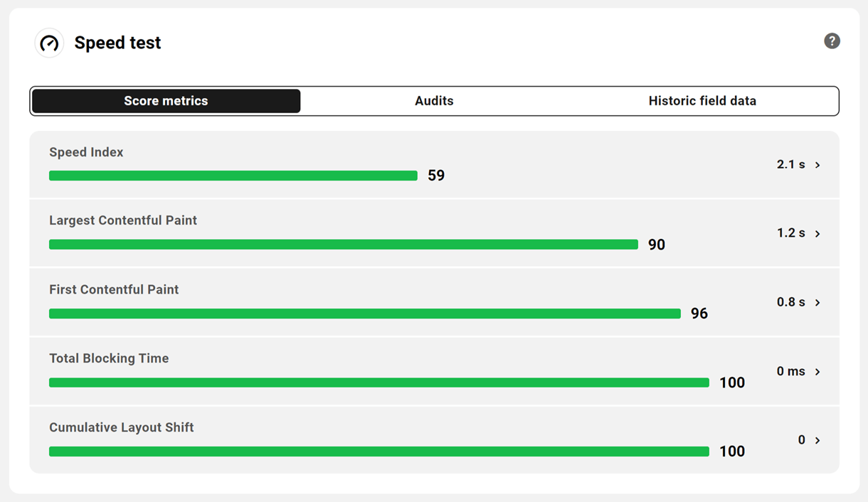Click the Speed Index metric label

point(86,152)
